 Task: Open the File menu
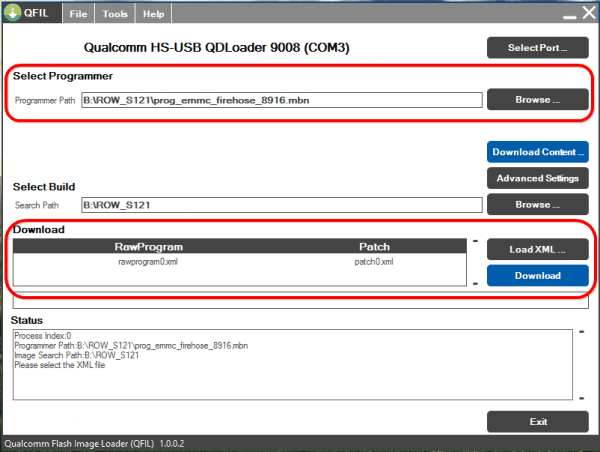click(78, 14)
